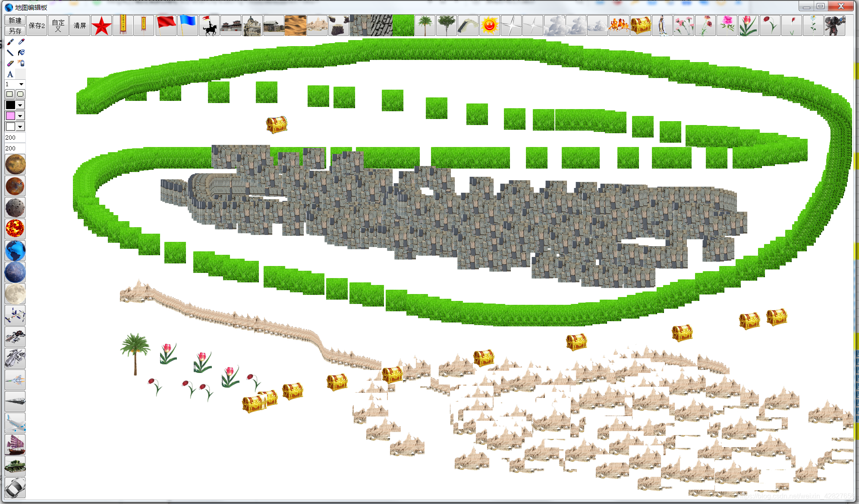Viewport: 859px width, 504px height.
Task: Click the 清屏 clear screen button
Action: 80,25
